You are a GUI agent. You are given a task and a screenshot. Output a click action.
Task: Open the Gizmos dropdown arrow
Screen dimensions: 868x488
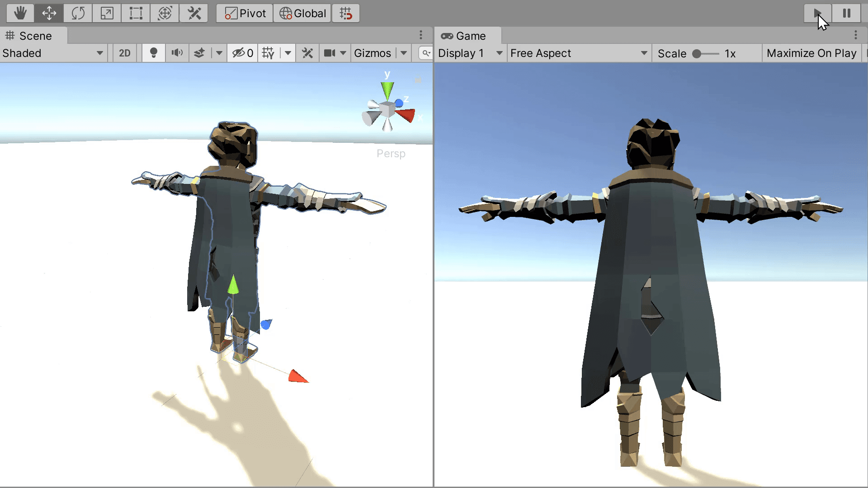coord(403,53)
